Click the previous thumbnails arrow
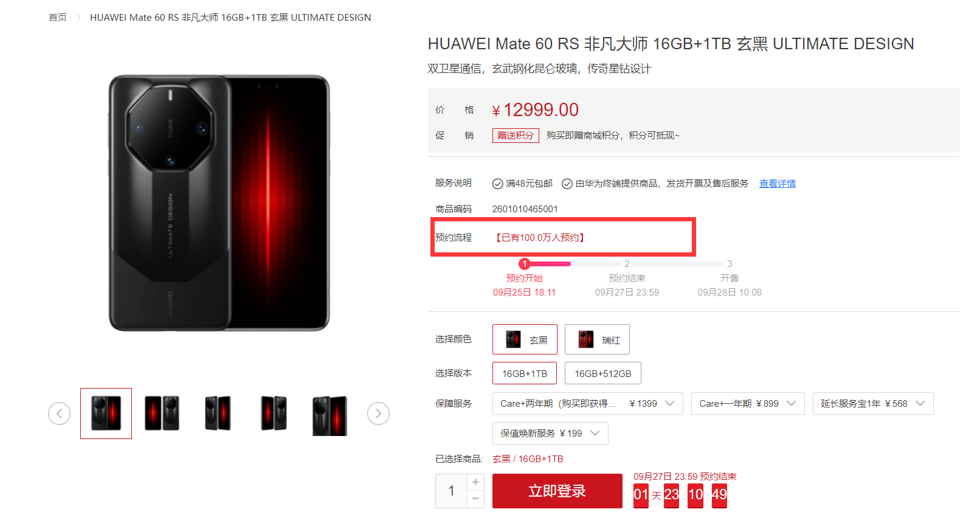 click(60, 414)
